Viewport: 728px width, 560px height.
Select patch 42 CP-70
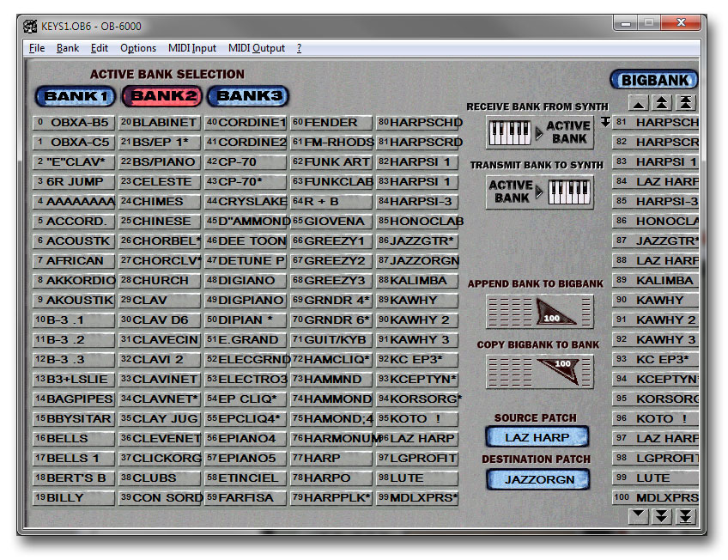click(246, 162)
